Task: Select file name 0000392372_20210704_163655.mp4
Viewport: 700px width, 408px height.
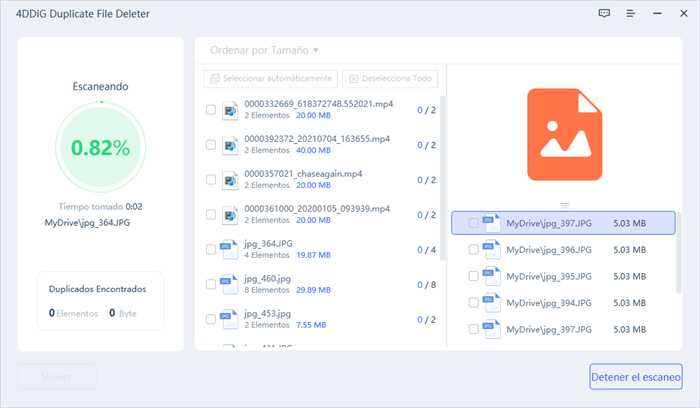Action: [x=317, y=139]
